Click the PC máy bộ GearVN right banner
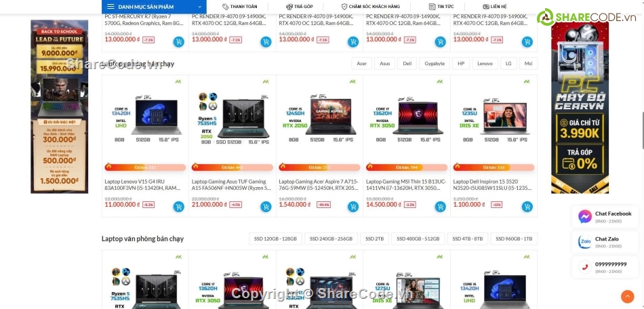The image size is (644, 309). (580, 106)
